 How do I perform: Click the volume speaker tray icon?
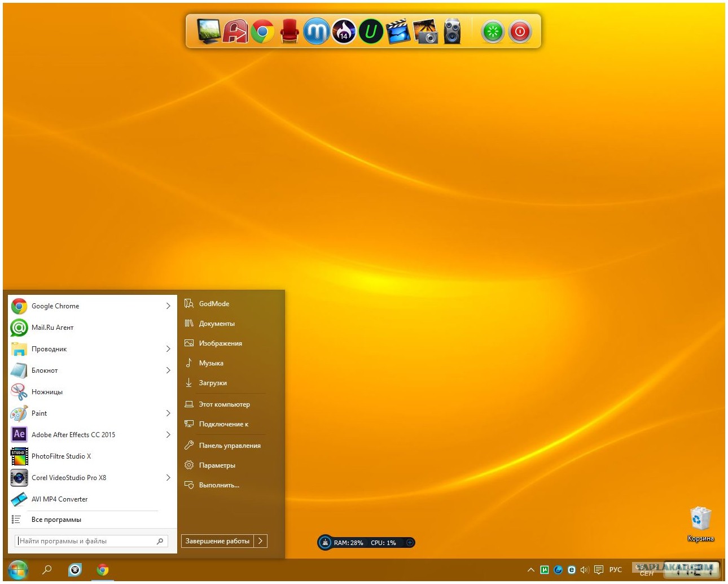coord(585,570)
